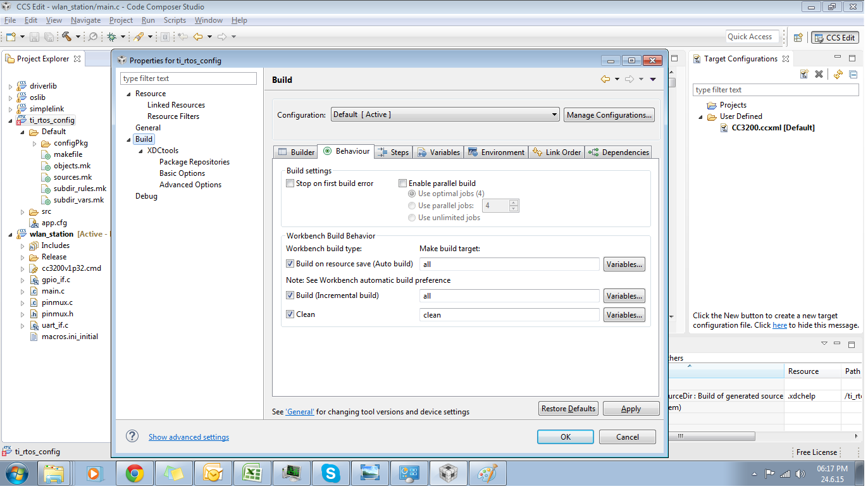Open Paint from the taskbar
868x496 pixels.
click(x=487, y=473)
